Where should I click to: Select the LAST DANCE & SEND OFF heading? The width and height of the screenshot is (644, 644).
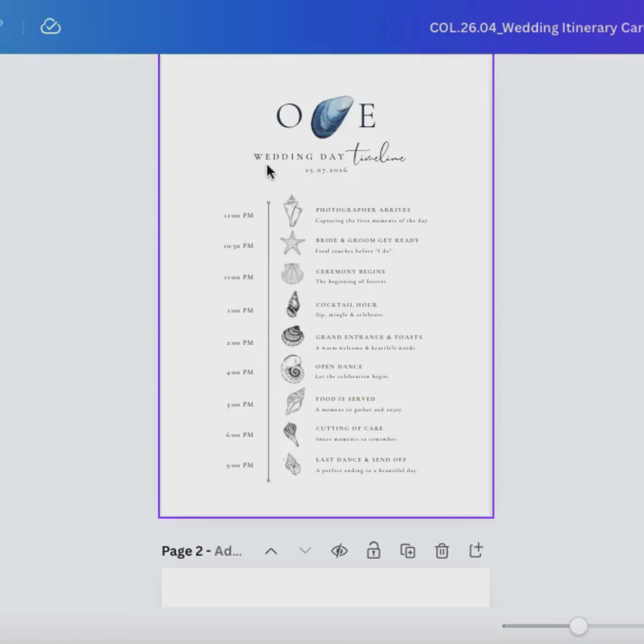coord(361,459)
